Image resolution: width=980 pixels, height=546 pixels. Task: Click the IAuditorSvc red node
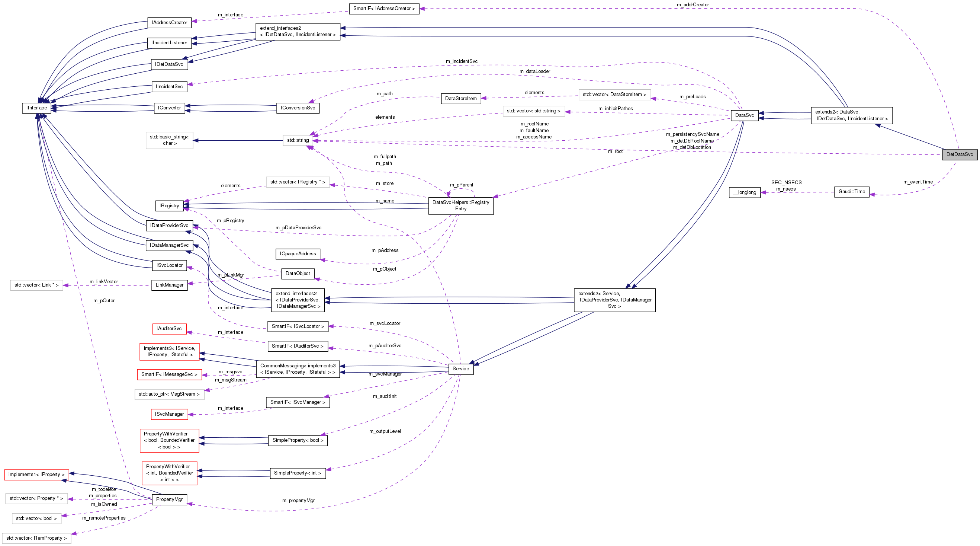tap(169, 329)
